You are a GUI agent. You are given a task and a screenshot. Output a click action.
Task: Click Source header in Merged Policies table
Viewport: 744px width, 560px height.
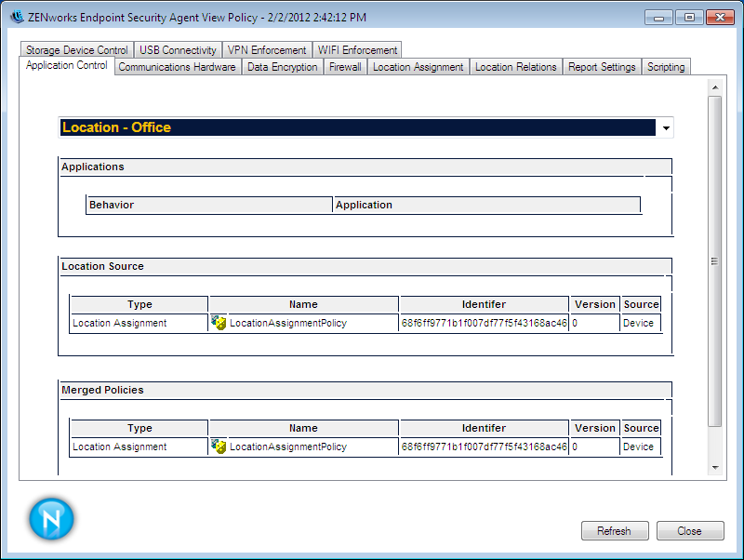click(x=641, y=428)
